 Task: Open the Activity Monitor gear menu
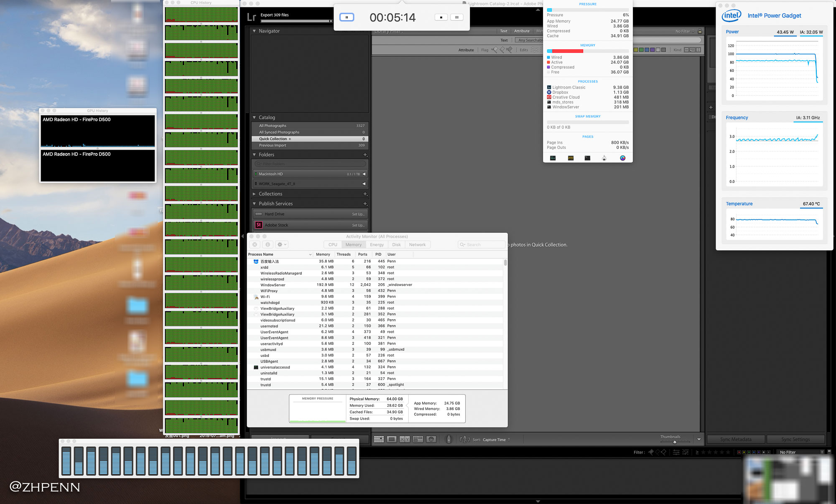click(x=282, y=244)
